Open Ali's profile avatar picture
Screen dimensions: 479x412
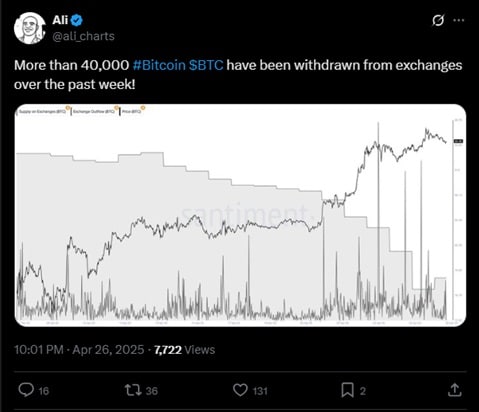(30, 28)
